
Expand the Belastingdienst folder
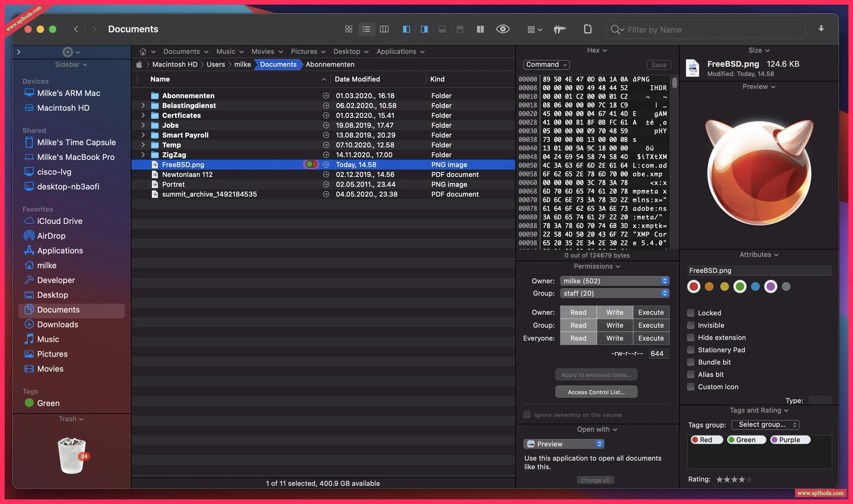(143, 106)
